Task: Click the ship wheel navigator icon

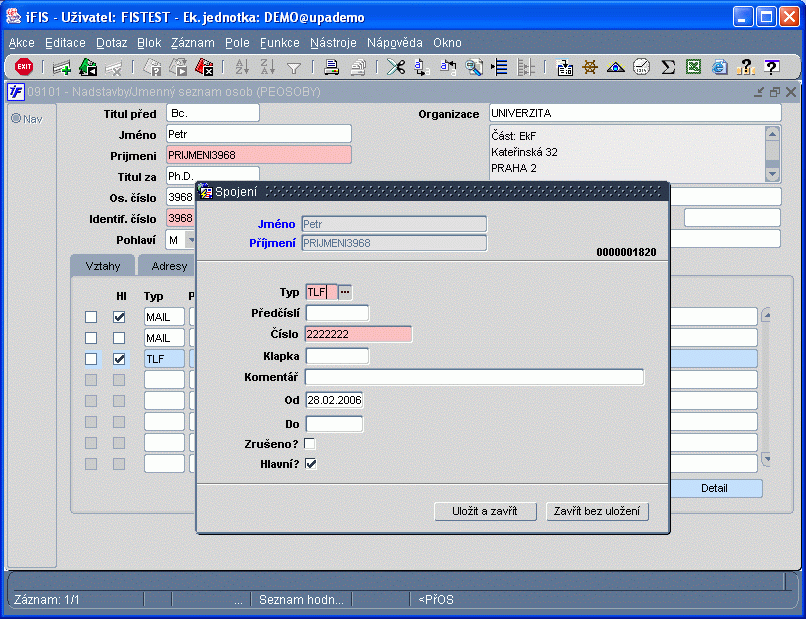Action: click(x=590, y=67)
